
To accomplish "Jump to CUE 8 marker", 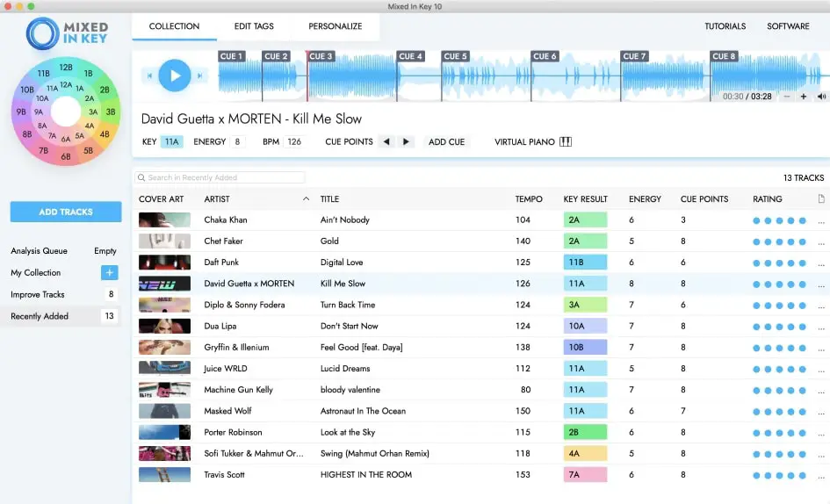I will pyautogui.click(x=724, y=56).
